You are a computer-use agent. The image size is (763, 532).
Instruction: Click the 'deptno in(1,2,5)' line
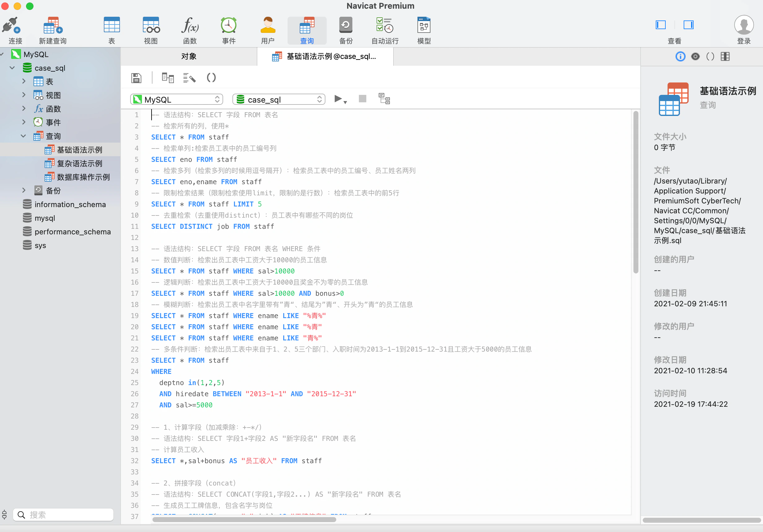pyautogui.click(x=192, y=383)
